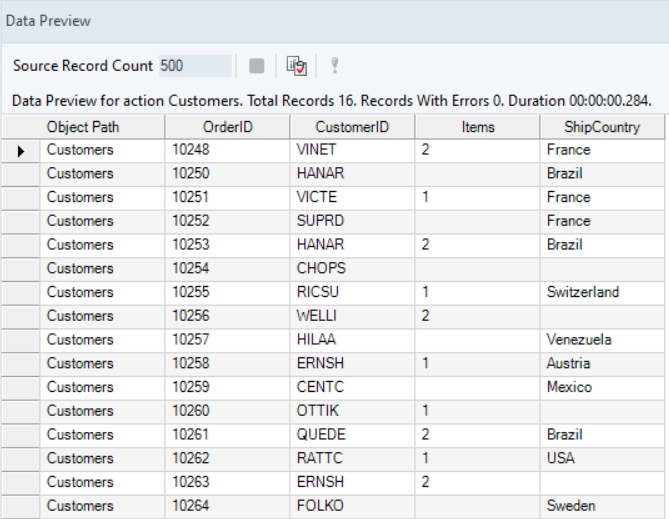Click the stop preview square icon
Image resolution: width=669 pixels, height=519 pixels.
point(256,66)
